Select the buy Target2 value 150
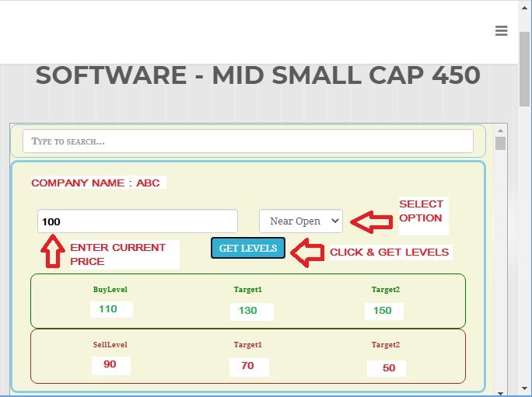 tap(383, 311)
